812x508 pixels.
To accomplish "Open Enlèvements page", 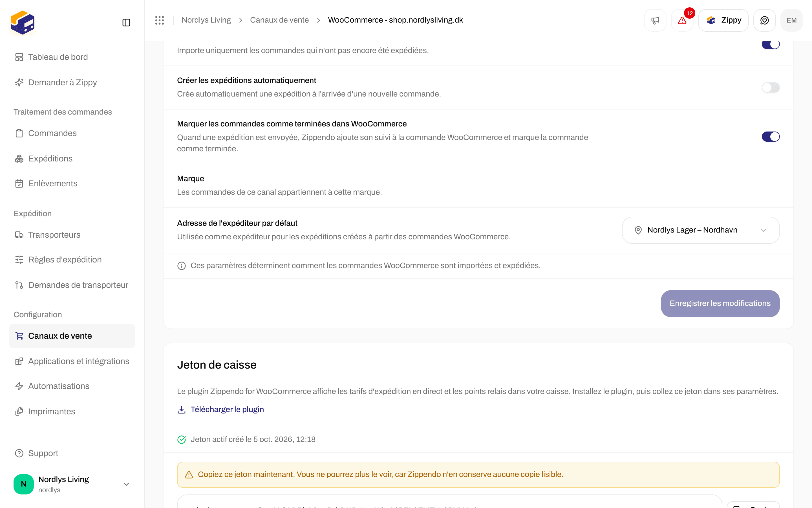I will (72, 183).
